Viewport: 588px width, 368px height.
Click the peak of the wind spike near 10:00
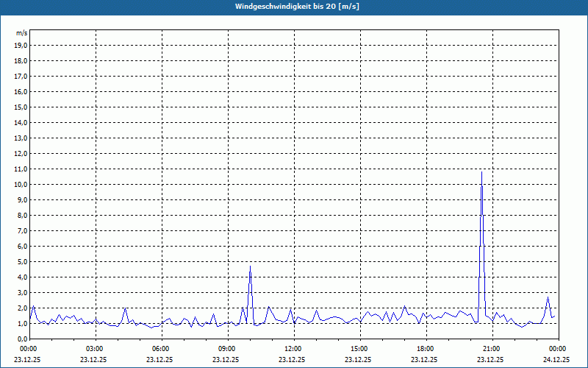point(251,266)
